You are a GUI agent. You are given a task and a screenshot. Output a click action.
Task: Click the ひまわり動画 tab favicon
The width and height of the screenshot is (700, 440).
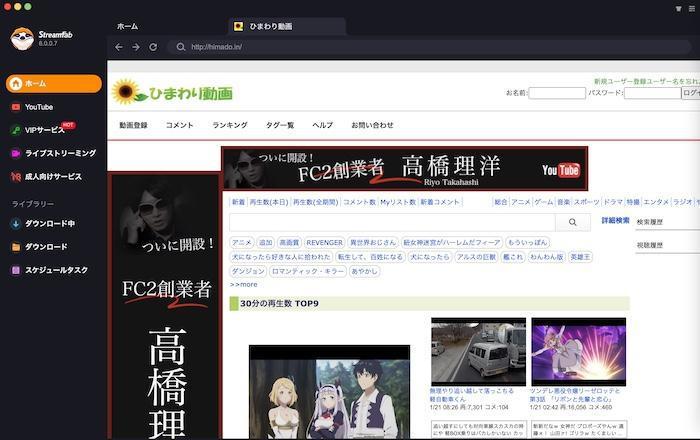click(x=239, y=26)
